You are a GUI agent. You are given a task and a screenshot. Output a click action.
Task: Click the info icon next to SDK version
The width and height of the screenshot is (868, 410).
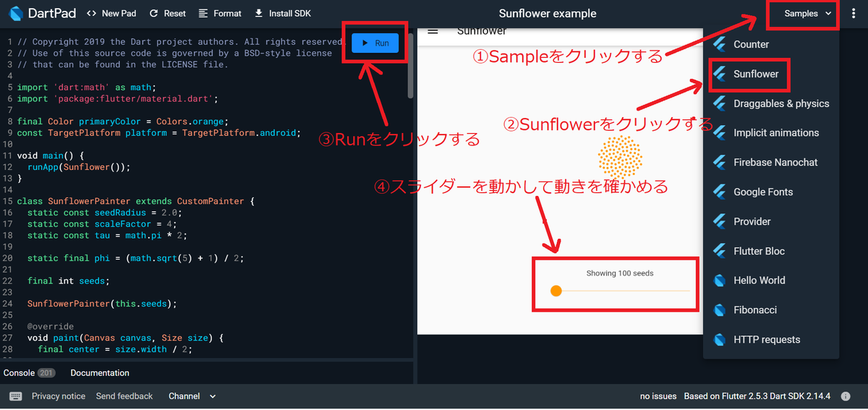(x=846, y=396)
